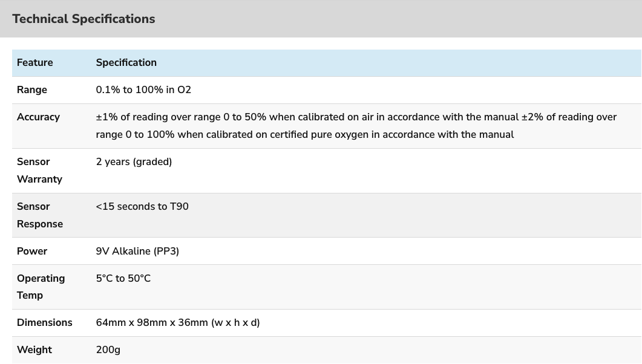This screenshot has width=642, height=364.
Task: Select the Dimensions row label
Action: tap(44, 323)
